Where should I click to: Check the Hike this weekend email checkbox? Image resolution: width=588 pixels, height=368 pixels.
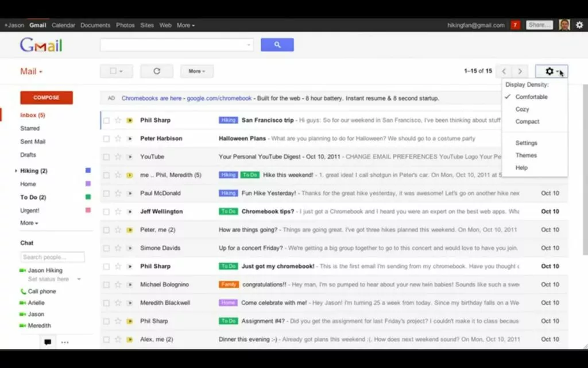[106, 175]
